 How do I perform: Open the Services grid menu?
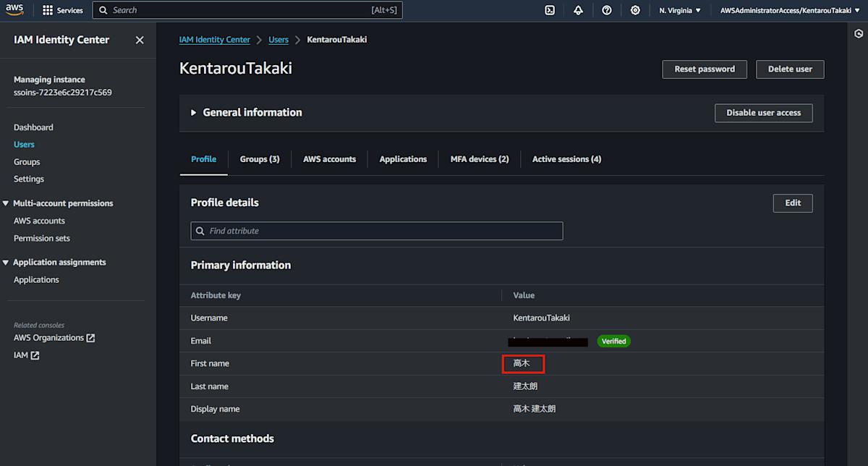(x=62, y=10)
